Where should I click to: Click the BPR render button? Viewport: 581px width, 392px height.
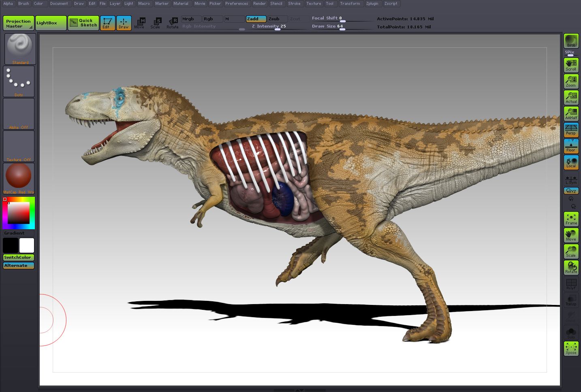[x=571, y=41]
